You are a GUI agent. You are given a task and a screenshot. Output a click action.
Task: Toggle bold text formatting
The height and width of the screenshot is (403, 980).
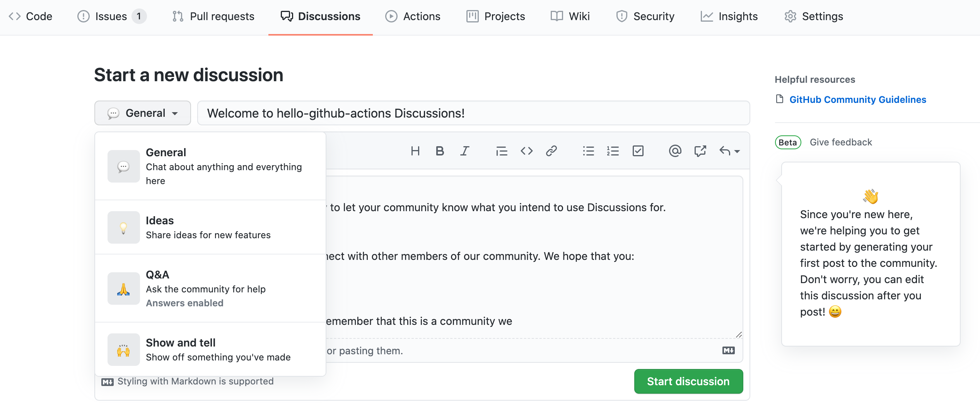click(440, 151)
